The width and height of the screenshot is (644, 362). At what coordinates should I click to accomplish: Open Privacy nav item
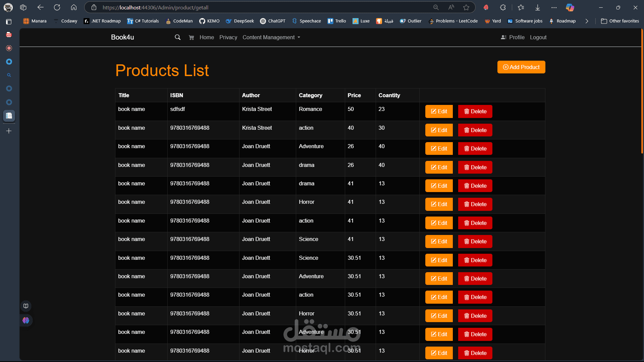(x=228, y=38)
